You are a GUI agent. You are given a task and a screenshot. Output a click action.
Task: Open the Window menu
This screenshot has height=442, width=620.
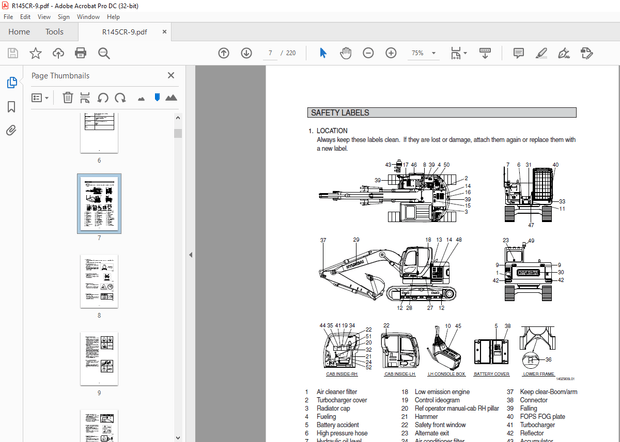(88, 17)
